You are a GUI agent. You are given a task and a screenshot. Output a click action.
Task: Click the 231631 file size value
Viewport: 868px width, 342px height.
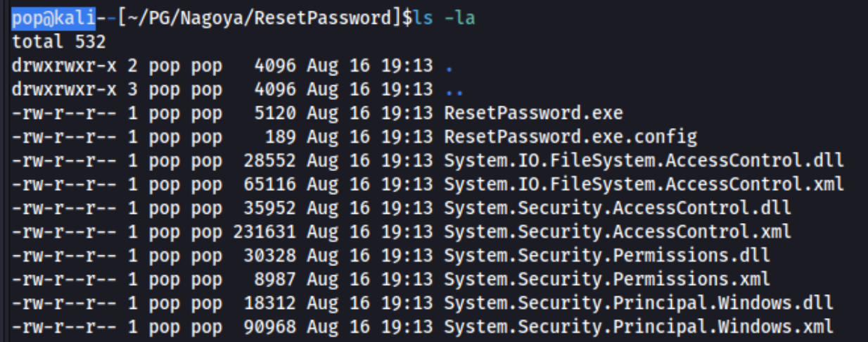pos(264,232)
